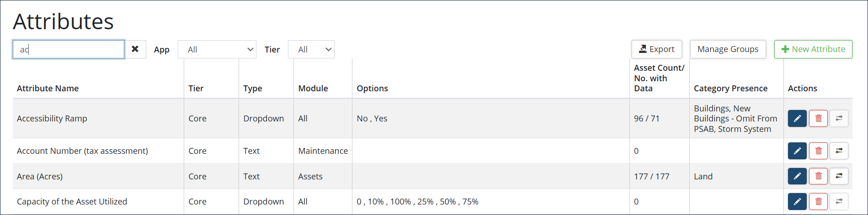Sort by Type column header
This screenshot has height=215, width=868.
[252, 89]
